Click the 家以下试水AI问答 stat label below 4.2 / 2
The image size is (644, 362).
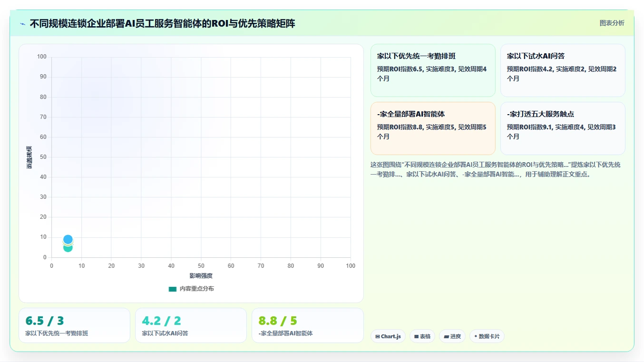click(x=165, y=333)
